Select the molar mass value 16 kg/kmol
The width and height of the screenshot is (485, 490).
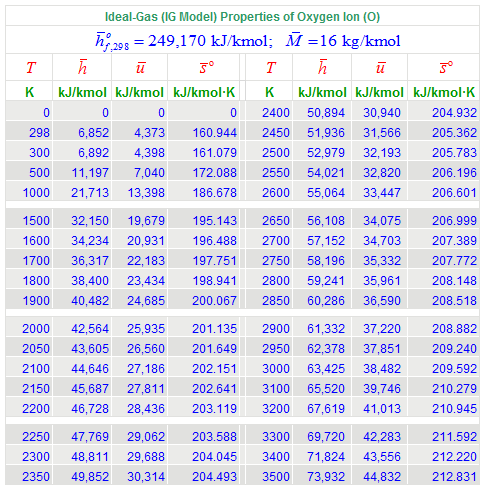pos(360,41)
